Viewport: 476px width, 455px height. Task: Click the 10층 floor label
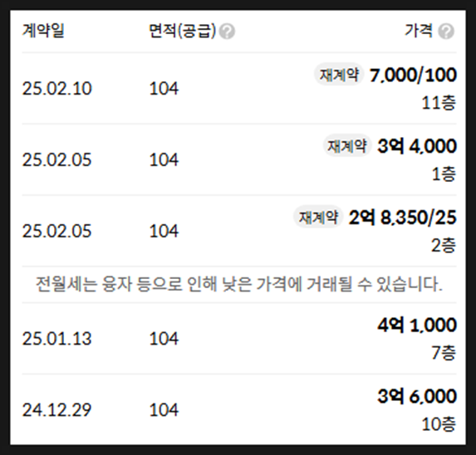439,424
